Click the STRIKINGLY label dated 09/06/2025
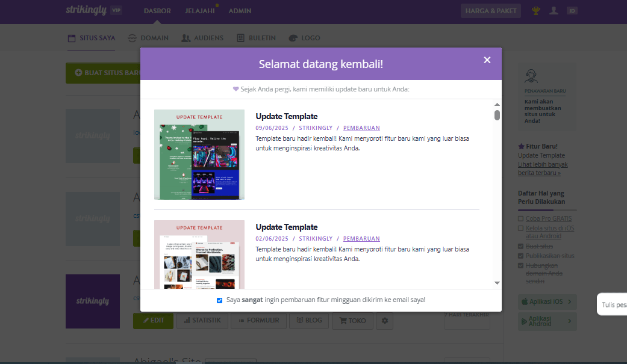 (x=316, y=128)
